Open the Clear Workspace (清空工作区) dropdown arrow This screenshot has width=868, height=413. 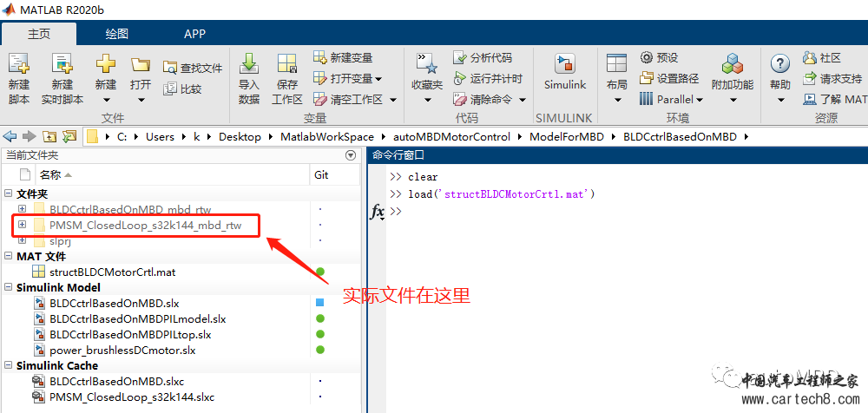click(393, 100)
